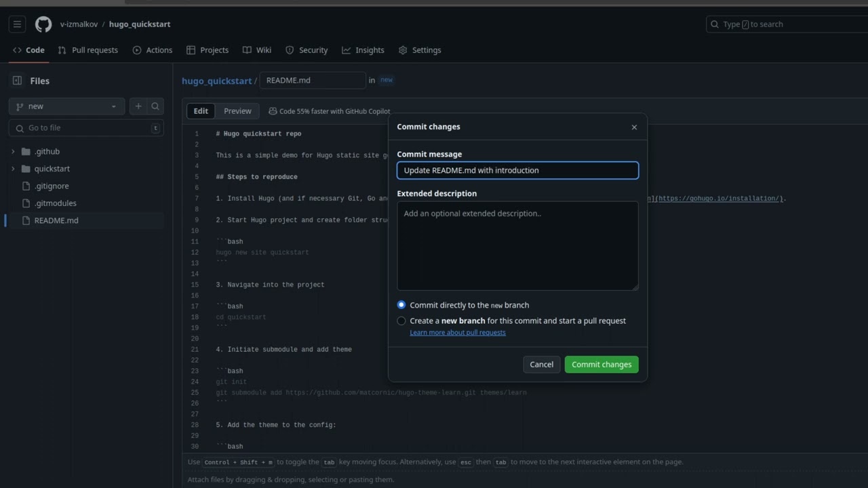Screen dimensions: 868x488
Task: Open .gitmodules in the file tree
Action: coord(56,203)
